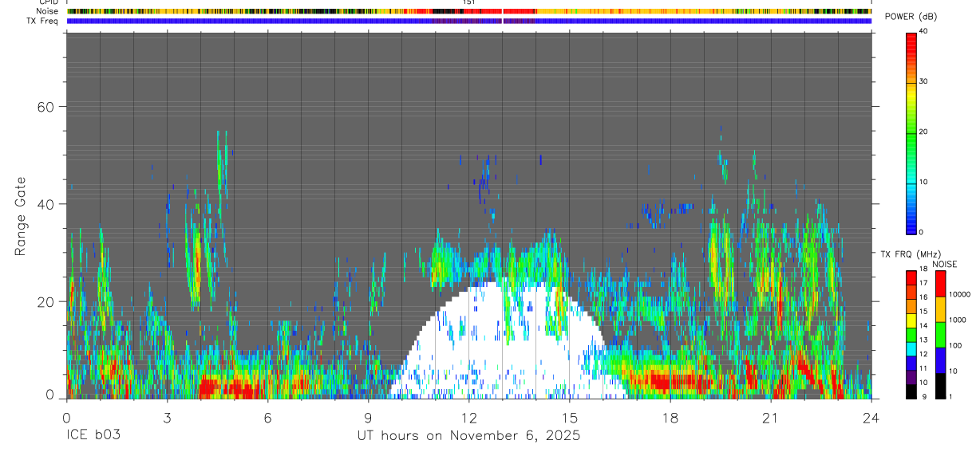Click the x-axis tick label "21"
The width and height of the screenshot is (980, 452).
pos(771,419)
